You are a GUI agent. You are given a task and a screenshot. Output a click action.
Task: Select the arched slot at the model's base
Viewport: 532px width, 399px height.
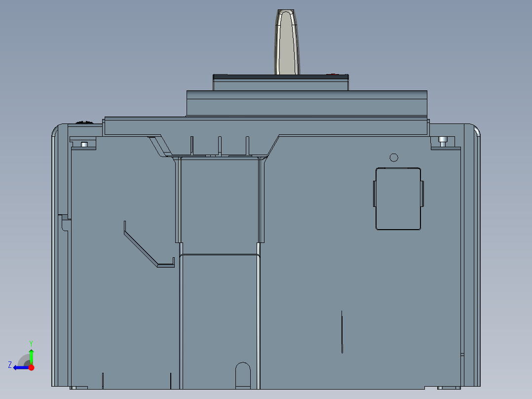[x=243, y=376]
